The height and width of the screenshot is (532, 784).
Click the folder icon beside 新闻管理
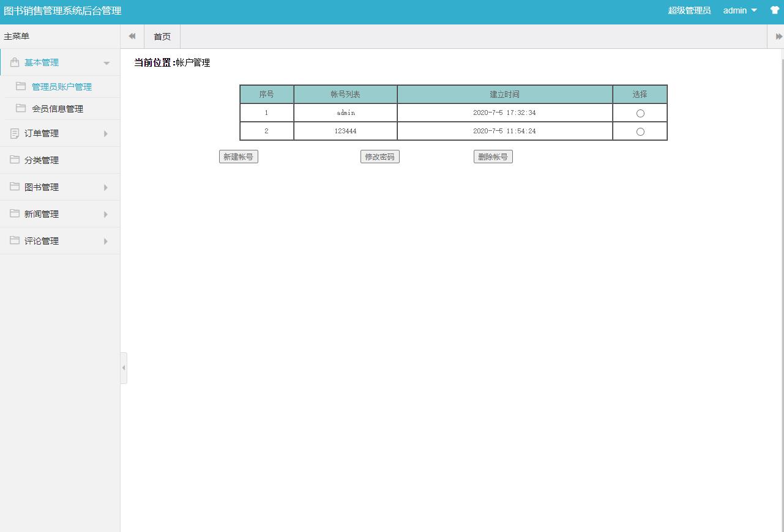click(13, 213)
